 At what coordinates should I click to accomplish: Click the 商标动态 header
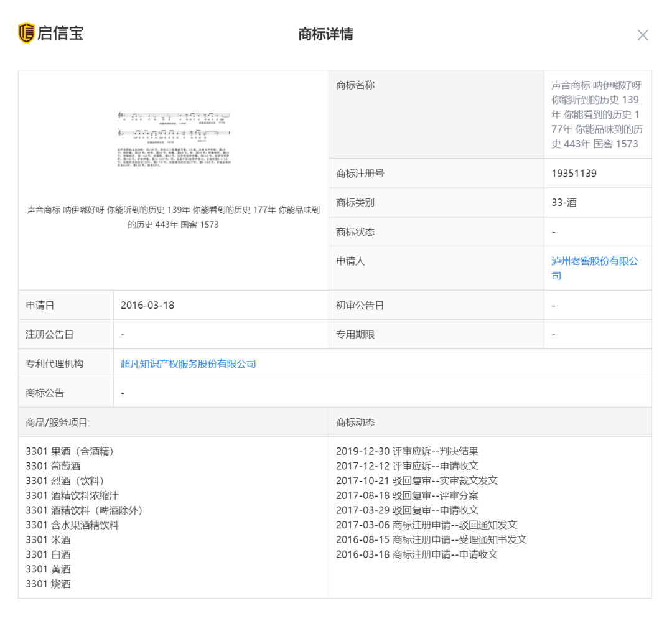click(x=355, y=423)
